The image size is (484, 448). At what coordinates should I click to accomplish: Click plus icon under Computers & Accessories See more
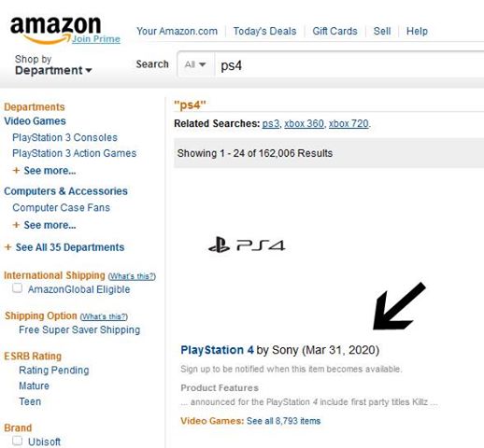coord(16,225)
